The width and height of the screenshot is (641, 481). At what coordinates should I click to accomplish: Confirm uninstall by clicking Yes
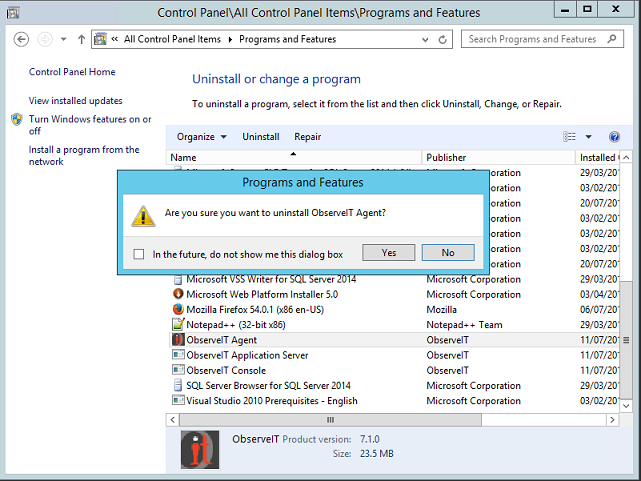[388, 253]
